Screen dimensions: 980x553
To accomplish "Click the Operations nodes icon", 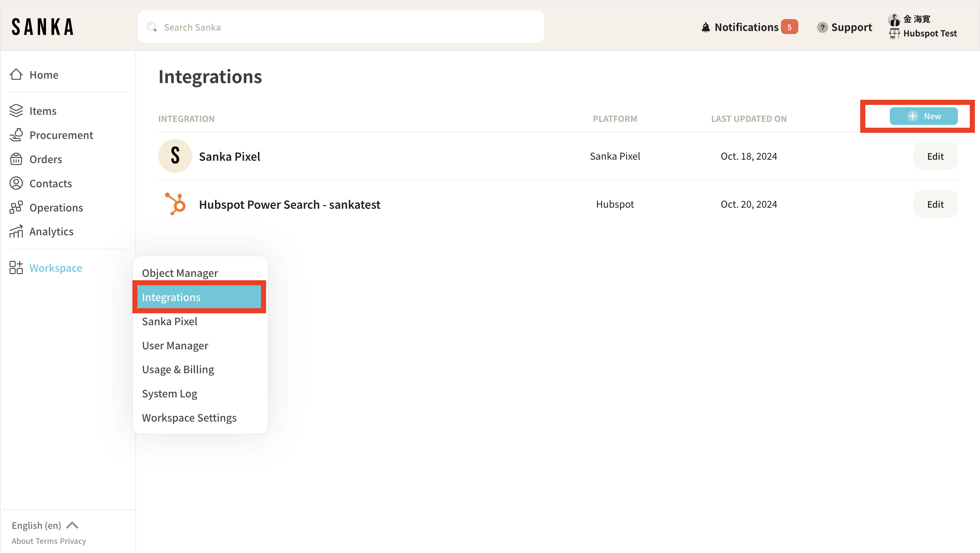I will click(16, 207).
